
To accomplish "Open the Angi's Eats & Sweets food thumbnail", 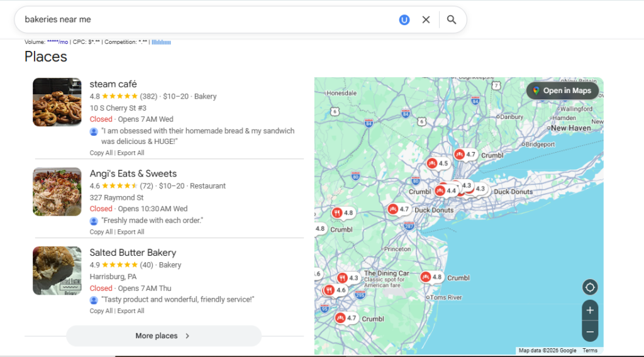I will coord(57,192).
